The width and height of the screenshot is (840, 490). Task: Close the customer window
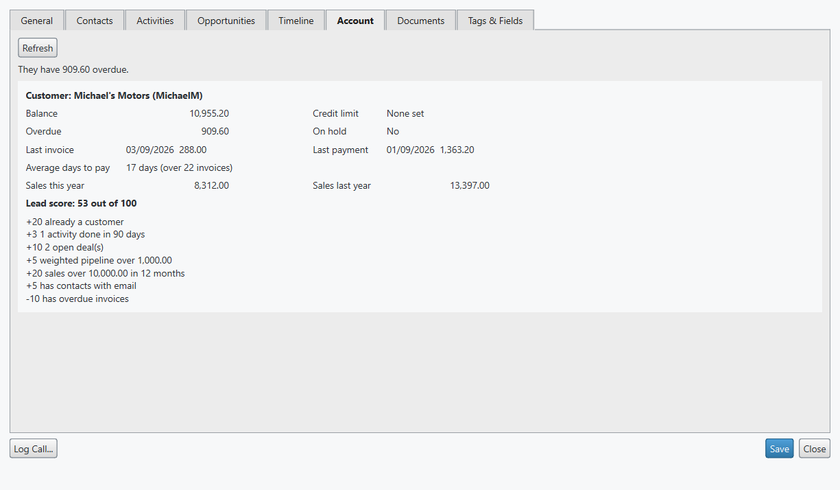[814, 449]
